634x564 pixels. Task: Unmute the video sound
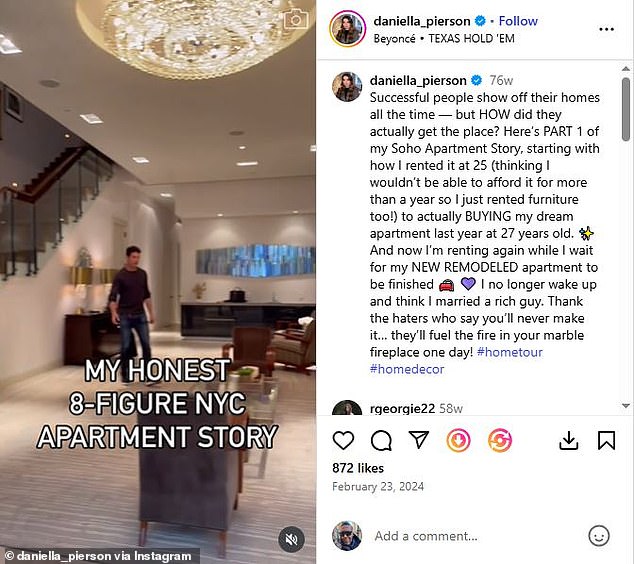(292, 539)
